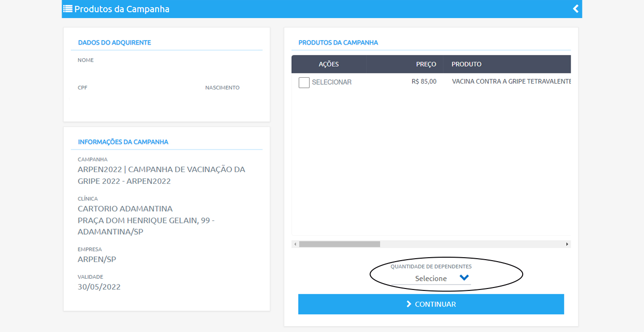Click the SELECIONAR label in the product row
Viewport: 644px width, 332px height.
[x=331, y=83]
